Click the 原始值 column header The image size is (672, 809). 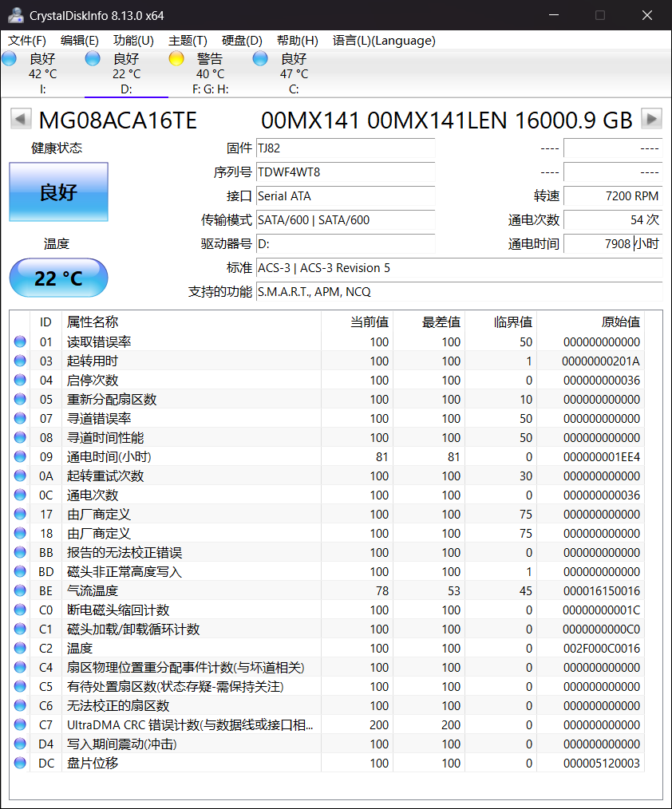tap(619, 322)
